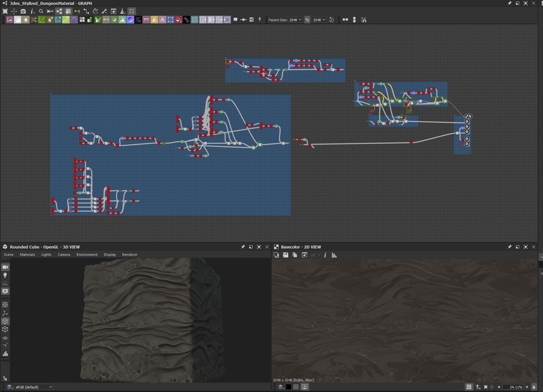The width and height of the screenshot is (543, 392).
Task: Toggle the link between parent size dimensions
Action: [x=307, y=20]
